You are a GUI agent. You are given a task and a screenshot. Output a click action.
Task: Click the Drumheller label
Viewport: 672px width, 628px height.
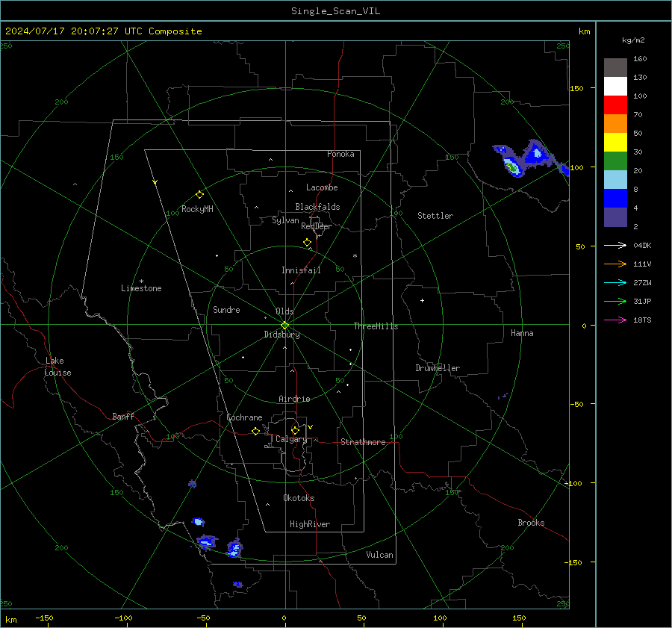click(x=438, y=368)
